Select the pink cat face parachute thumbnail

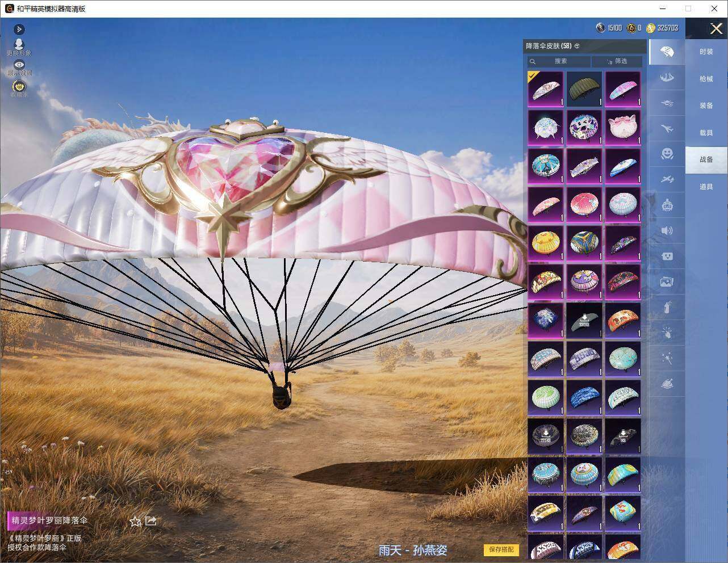[x=623, y=128]
